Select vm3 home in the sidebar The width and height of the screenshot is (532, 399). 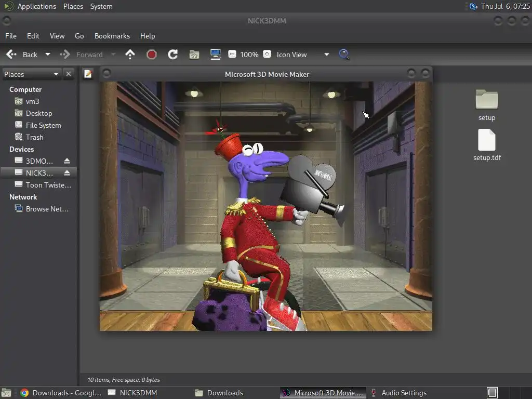(33, 101)
